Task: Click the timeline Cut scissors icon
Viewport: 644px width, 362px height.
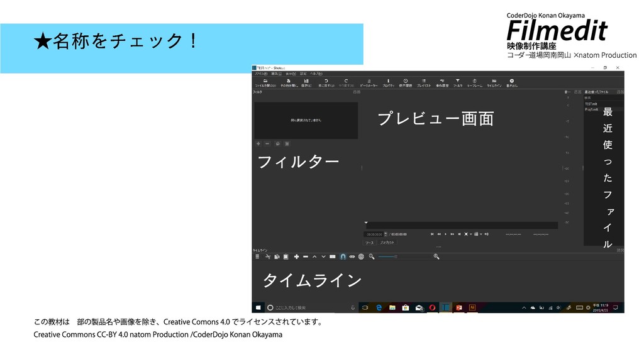Action: (x=268, y=256)
